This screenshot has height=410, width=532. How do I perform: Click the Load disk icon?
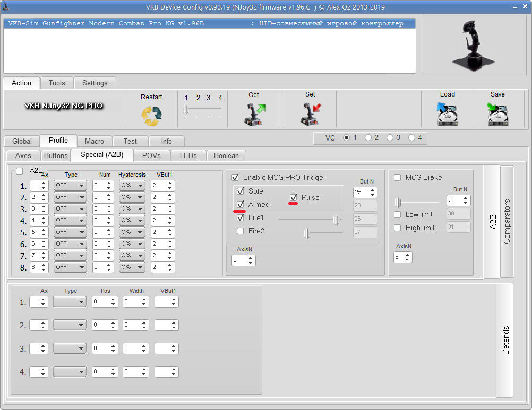(x=447, y=114)
